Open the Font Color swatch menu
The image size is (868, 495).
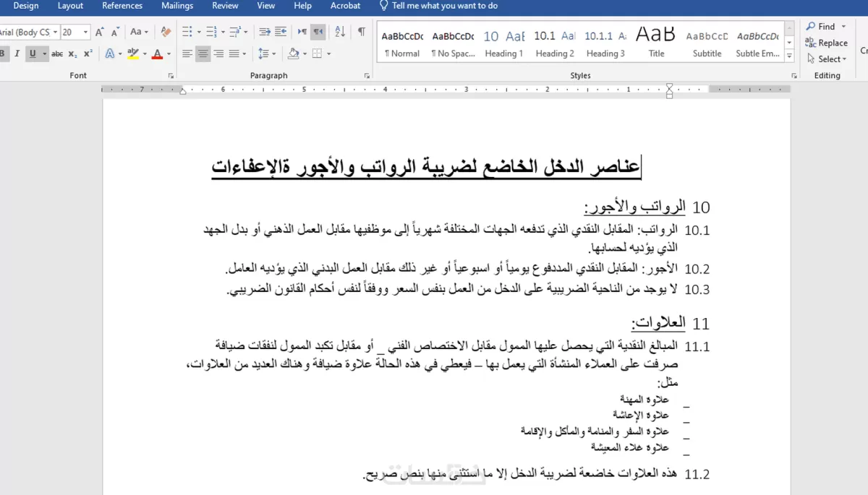[167, 53]
